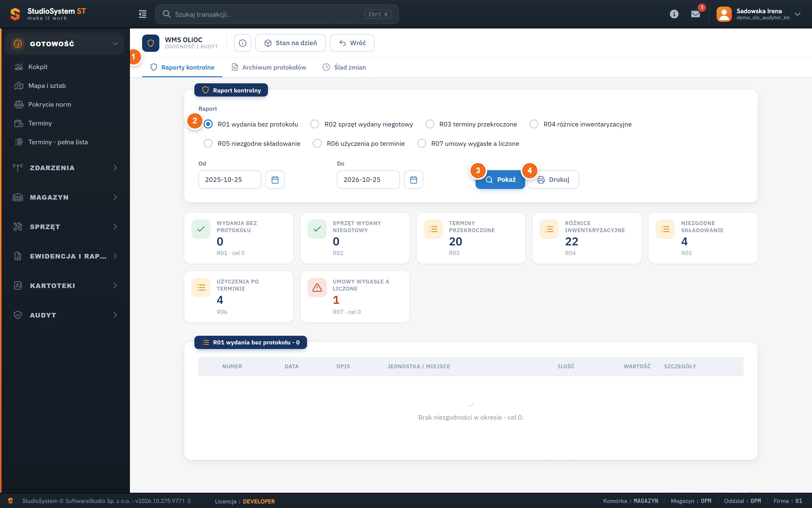Click the Drukuj button
The image size is (812, 508).
(x=553, y=180)
